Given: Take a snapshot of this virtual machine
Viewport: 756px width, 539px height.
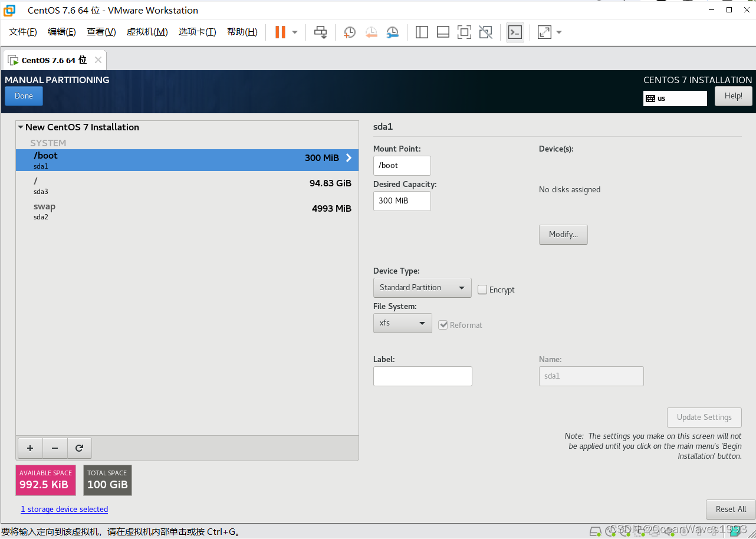Looking at the screenshot, I should 350,32.
